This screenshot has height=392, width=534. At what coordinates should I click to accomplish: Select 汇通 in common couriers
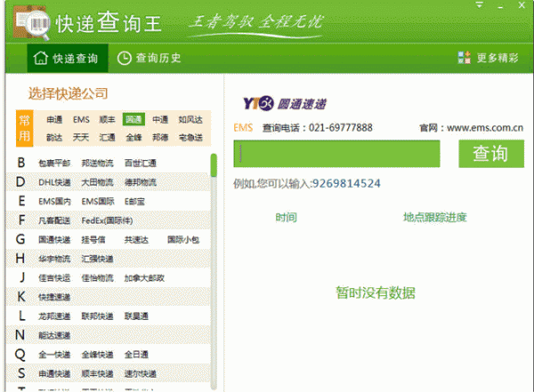pos(108,137)
